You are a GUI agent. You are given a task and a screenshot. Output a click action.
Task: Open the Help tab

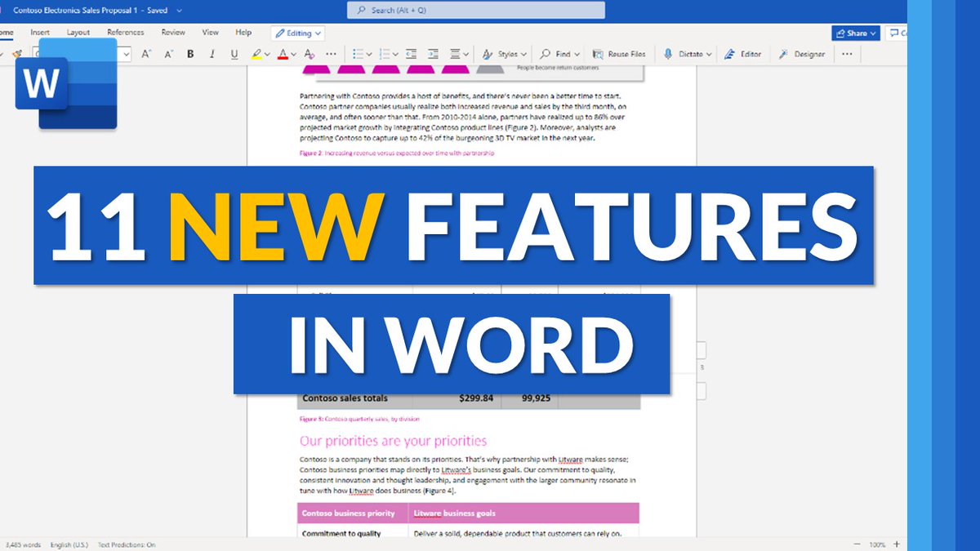pyautogui.click(x=243, y=33)
